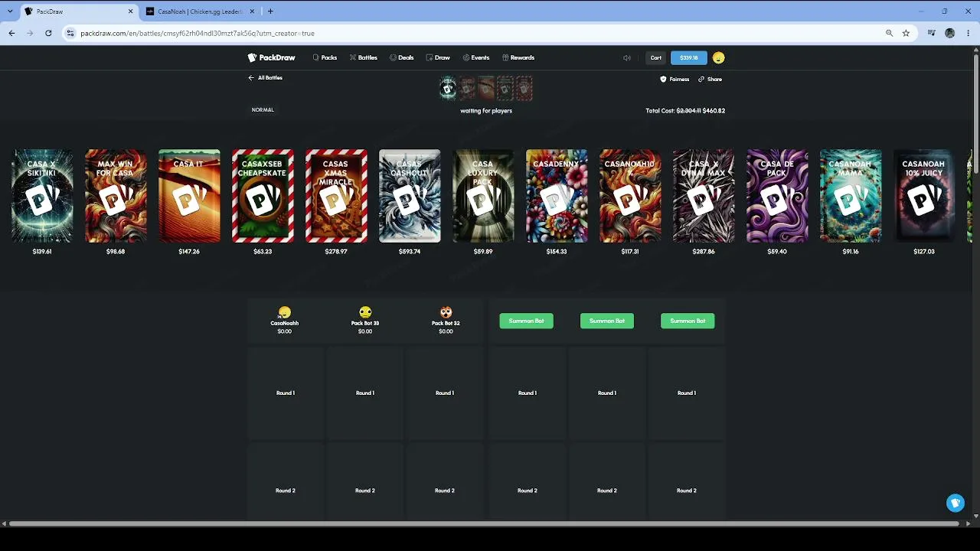This screenshot has width=980, height=551.
Task: Click the $593.74 price under Casas Cashout
Action: [x=410, y=251]
